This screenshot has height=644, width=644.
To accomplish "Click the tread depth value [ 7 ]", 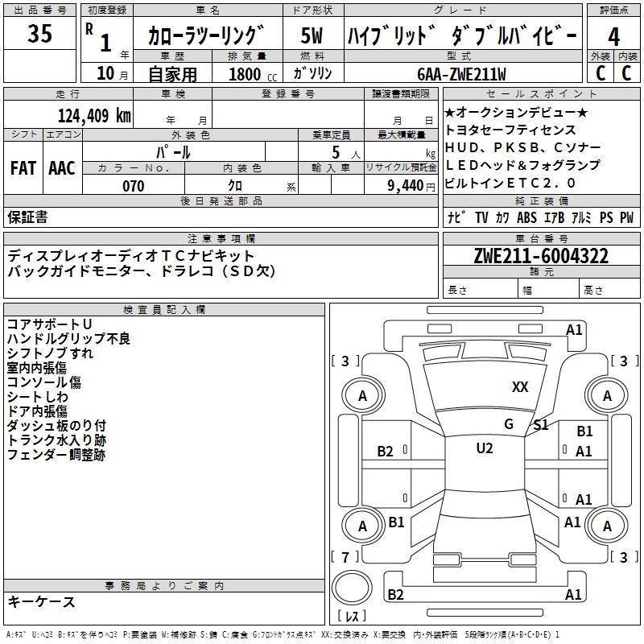I will pos(345,557).
